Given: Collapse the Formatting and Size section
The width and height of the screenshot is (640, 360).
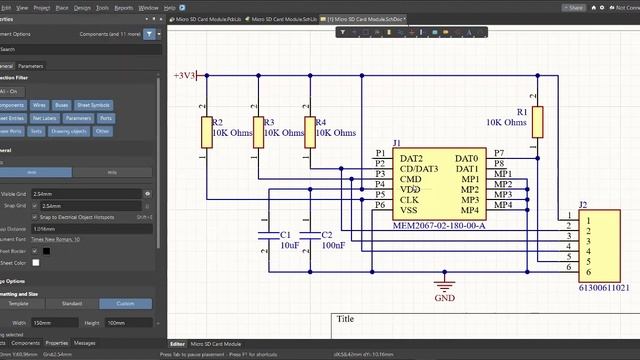Looking at the screenshot, I should coord(19,294).
